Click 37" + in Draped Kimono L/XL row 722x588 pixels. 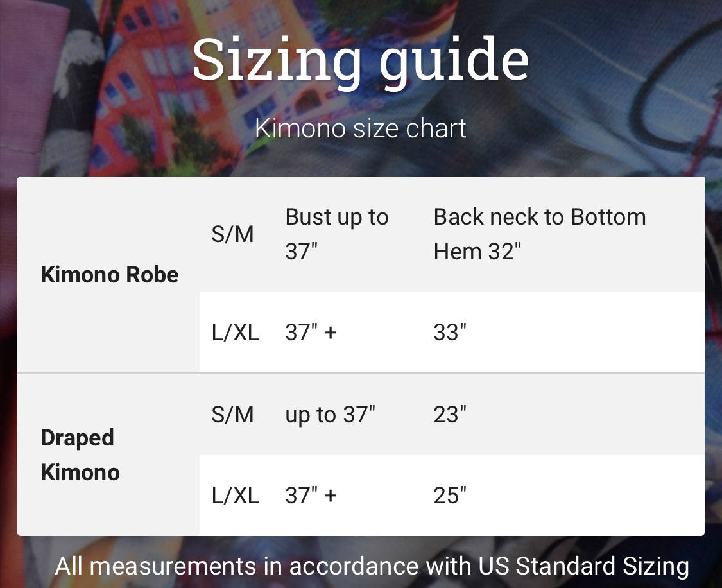point(311,496)
